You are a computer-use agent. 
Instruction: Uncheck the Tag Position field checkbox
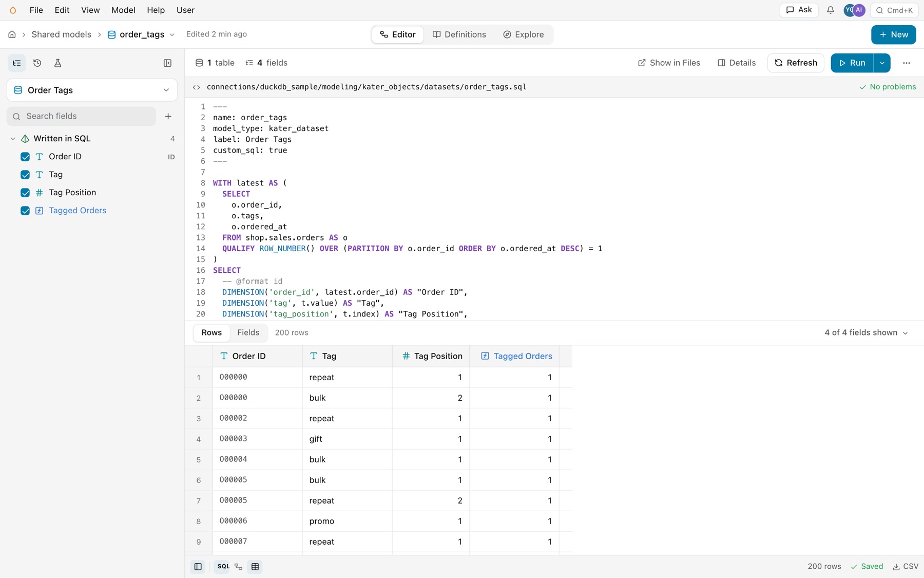[x=25, y=193]
